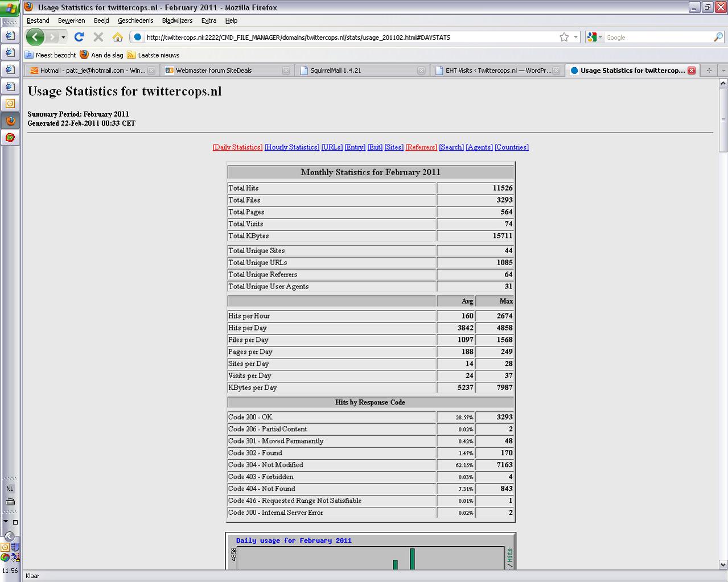This screenshot has width=728, height=582.
Task: Open a new tab with plus button
Action: coord(709,71)
